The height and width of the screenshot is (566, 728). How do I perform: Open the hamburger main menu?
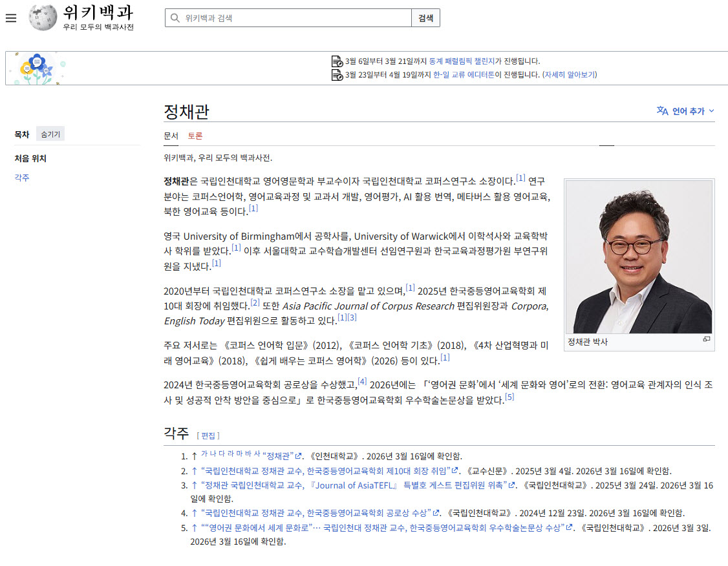pyautogui.click(x=11, y=18)
